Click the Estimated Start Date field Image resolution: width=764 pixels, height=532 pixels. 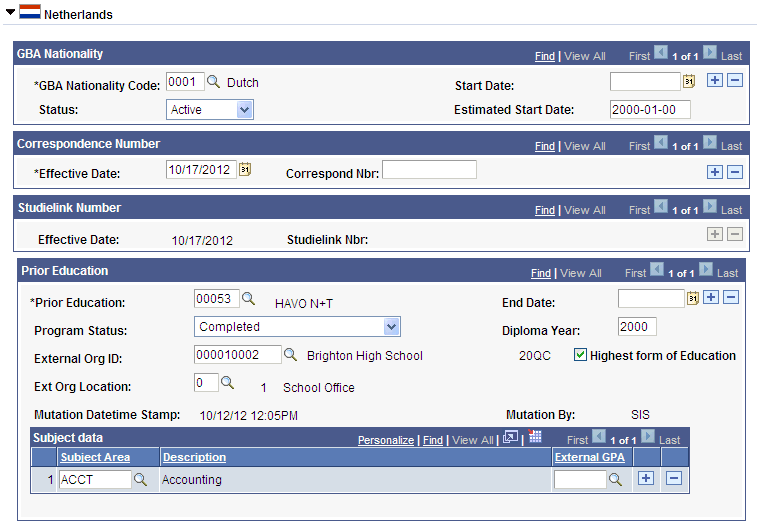coord(650,110)
